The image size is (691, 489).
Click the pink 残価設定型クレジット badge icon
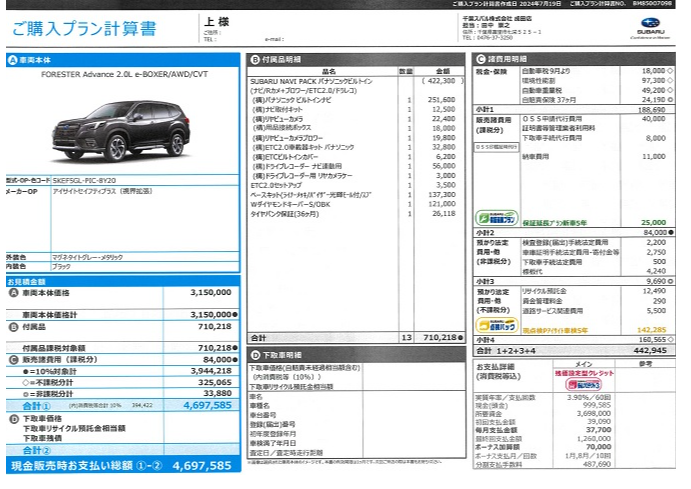[583, 384]
